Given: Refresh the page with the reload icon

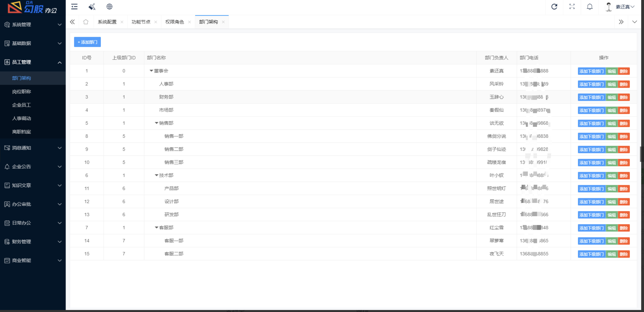Looking at the screenshot, I should 554,6.
